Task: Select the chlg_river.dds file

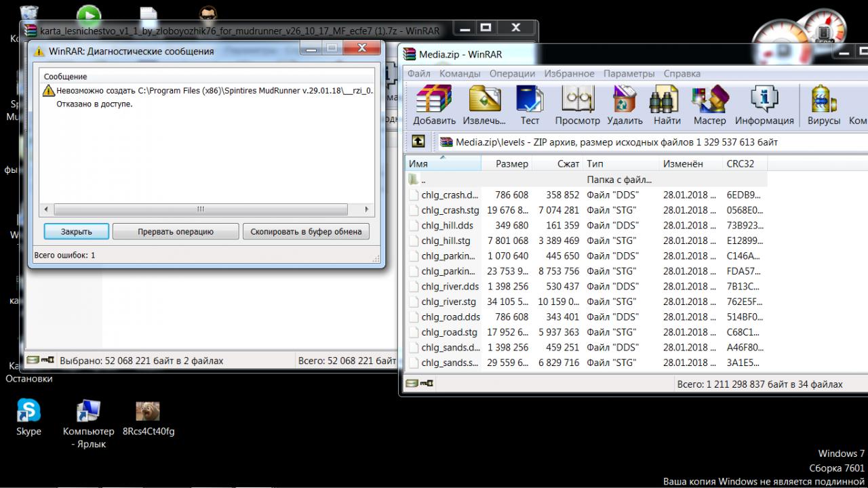Action: [x=587, y=286]
